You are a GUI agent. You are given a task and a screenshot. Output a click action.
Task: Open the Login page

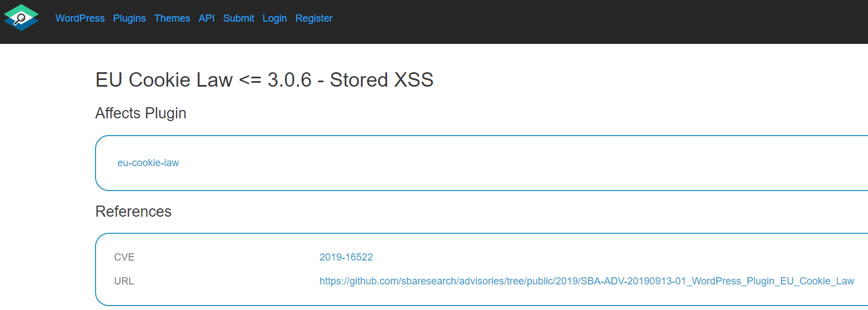coord(275,18)
